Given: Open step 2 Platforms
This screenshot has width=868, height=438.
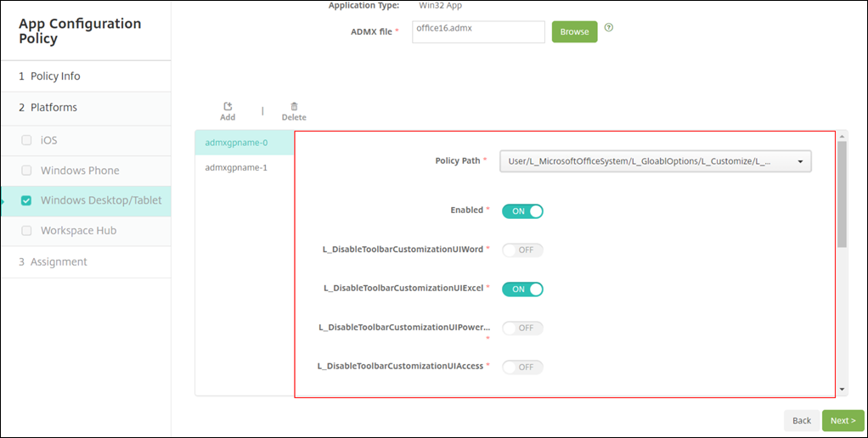Looking at the screenshot, I should (86, 108).
